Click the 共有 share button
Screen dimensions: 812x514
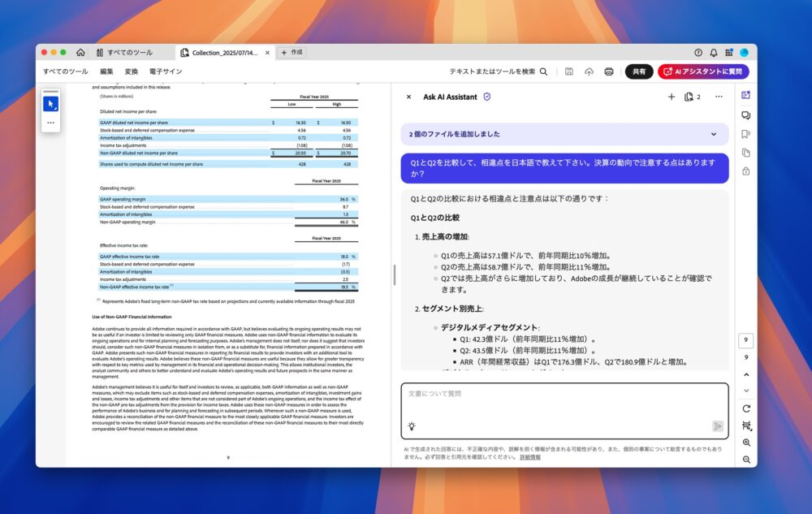pos(639,71)
